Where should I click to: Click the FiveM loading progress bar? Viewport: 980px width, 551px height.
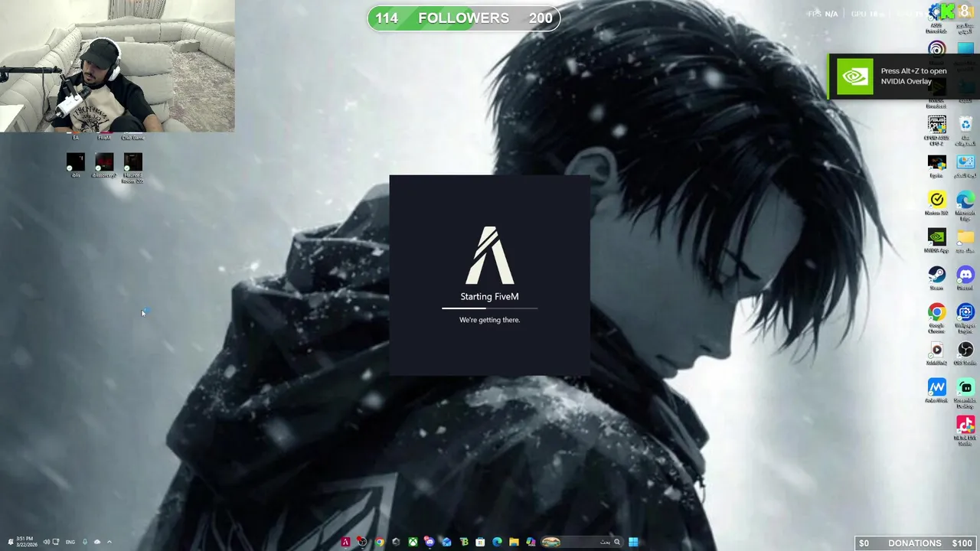tap(489, 308)
